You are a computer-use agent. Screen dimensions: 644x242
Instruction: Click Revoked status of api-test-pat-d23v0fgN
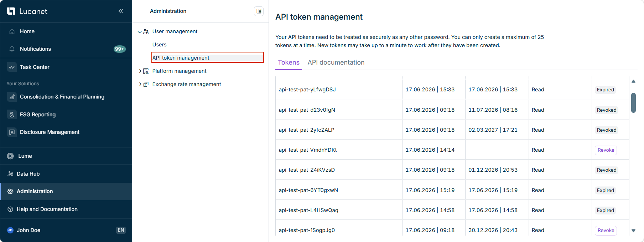click(x=607, y=110)
